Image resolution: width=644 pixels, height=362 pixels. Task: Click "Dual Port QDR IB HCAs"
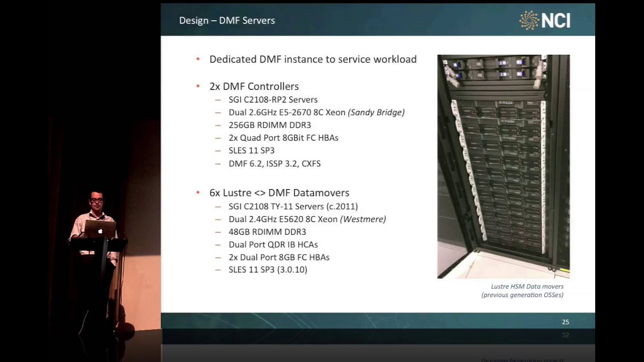tap(273, 245)
